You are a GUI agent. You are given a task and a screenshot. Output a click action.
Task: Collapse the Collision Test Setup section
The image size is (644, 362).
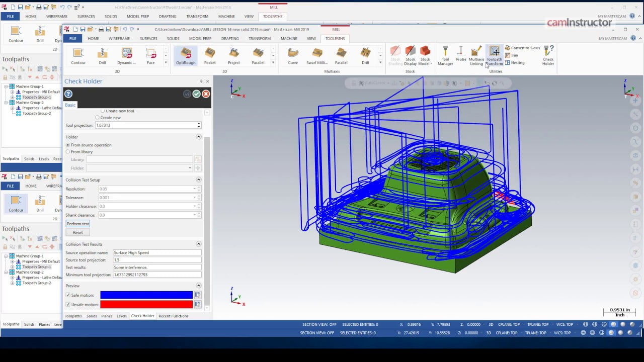(x=198, y=179)
